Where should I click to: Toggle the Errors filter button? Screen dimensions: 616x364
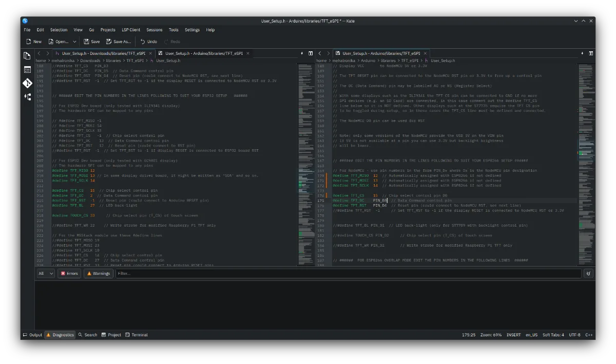(69, 274)
